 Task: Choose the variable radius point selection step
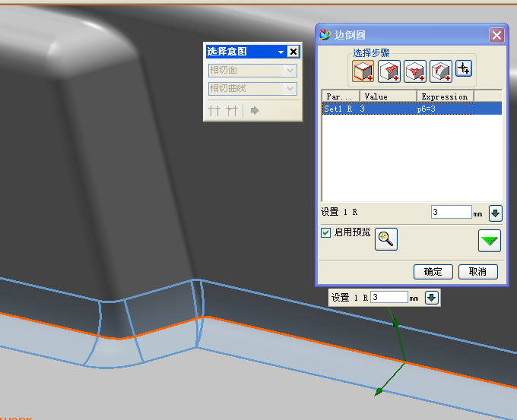pos(389,71)
